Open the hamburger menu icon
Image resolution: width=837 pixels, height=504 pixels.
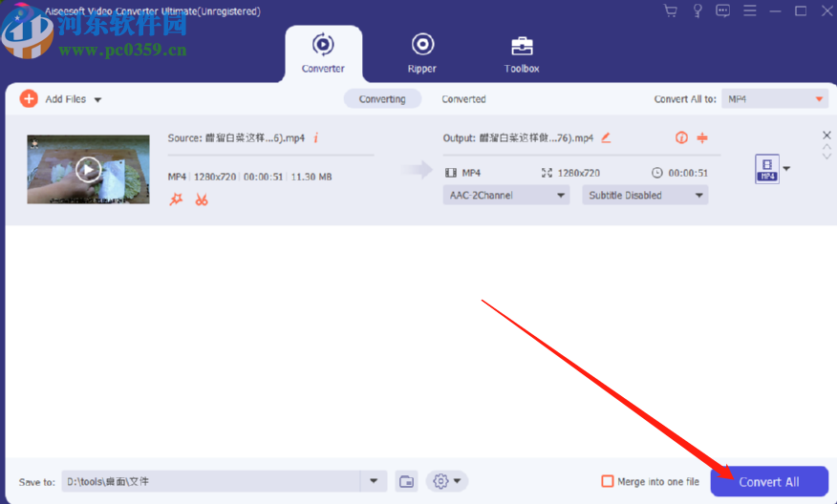click(750, 10)
